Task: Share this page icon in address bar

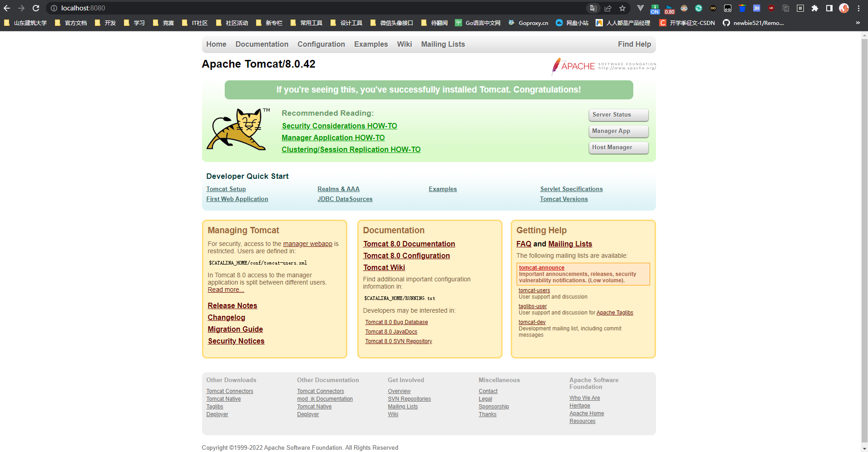Action: point(608,8)
